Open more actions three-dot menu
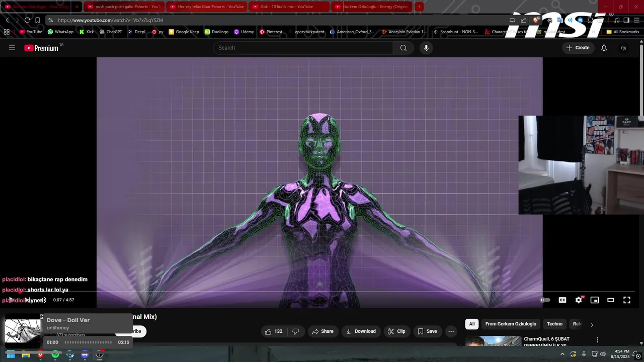Screen dimensions: 644x362 coord(451,331)
